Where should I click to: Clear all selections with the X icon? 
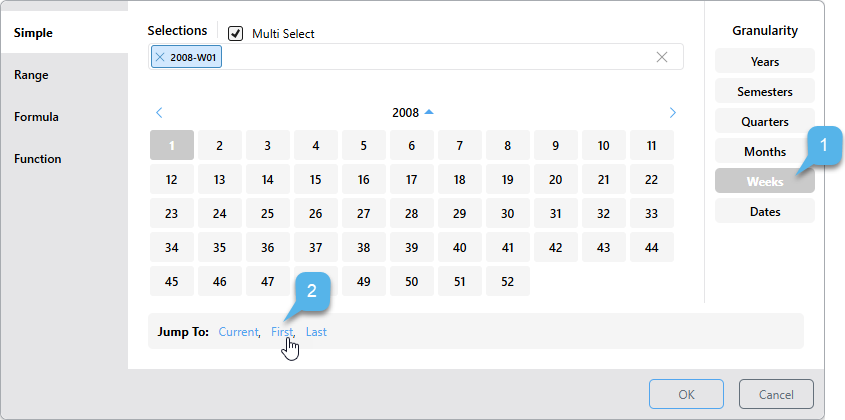pos(662,57)
